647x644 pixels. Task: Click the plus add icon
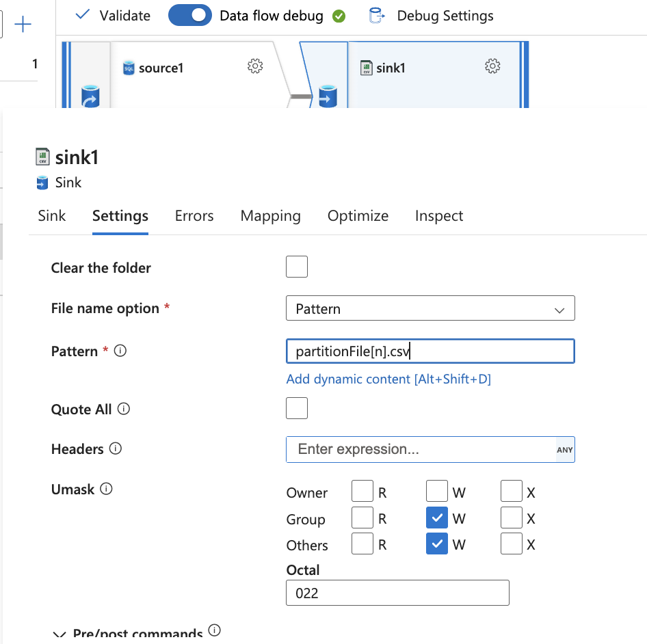[x=23, y=25]
